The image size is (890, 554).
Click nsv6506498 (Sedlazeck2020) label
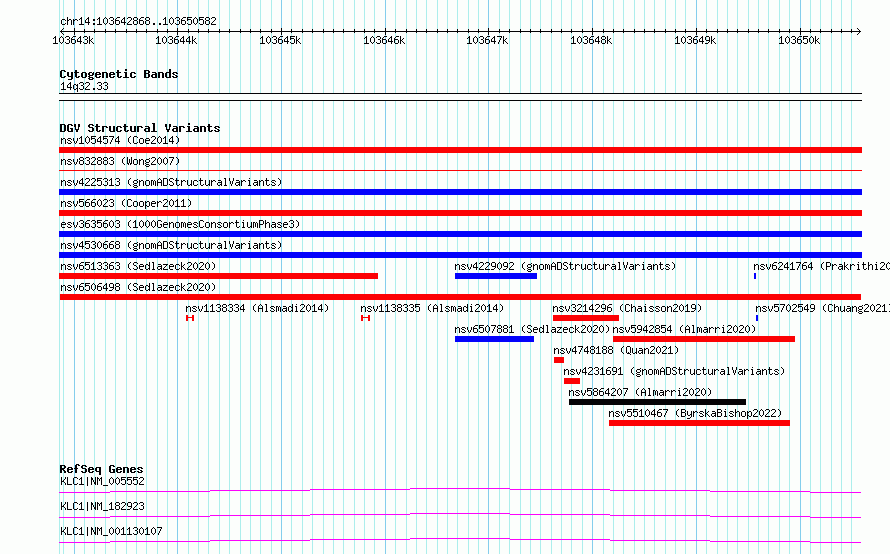click(x=138, y=287)
